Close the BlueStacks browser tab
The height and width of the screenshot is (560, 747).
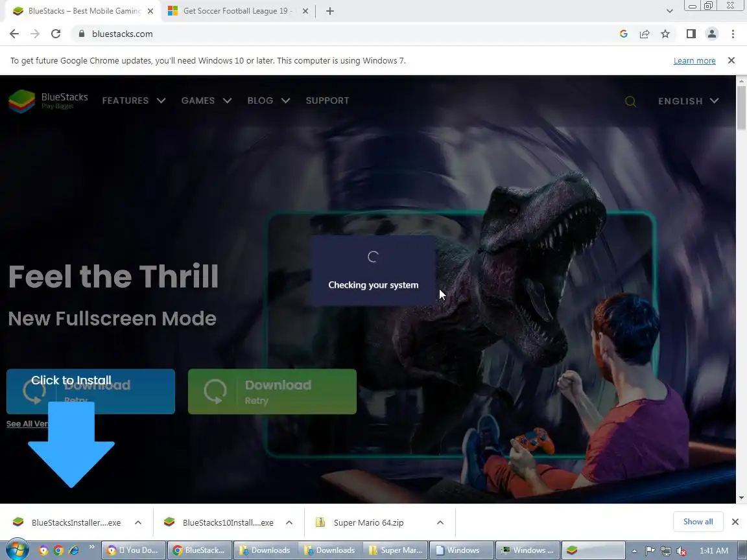[x=150, y=11]
